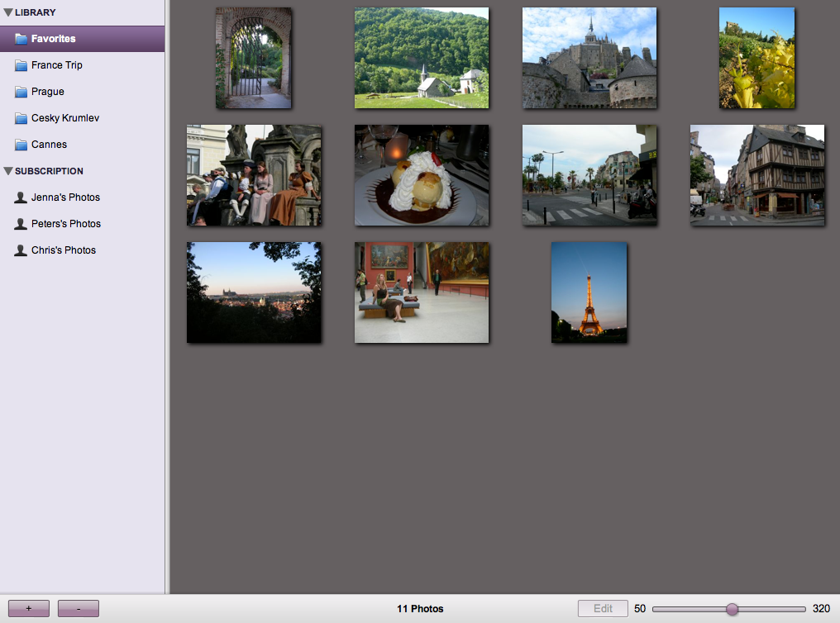
Task: Open the Prague album label
Action: coord(48,92)
